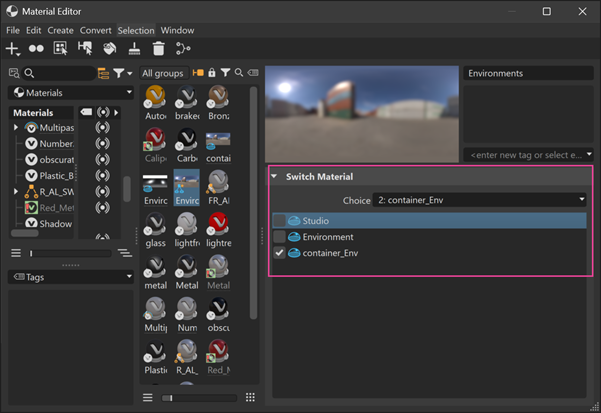Toggle the orange group hierarchy icon
Image resolution: width=601 pixels, height=413 pixels.
tap(198, 72)
